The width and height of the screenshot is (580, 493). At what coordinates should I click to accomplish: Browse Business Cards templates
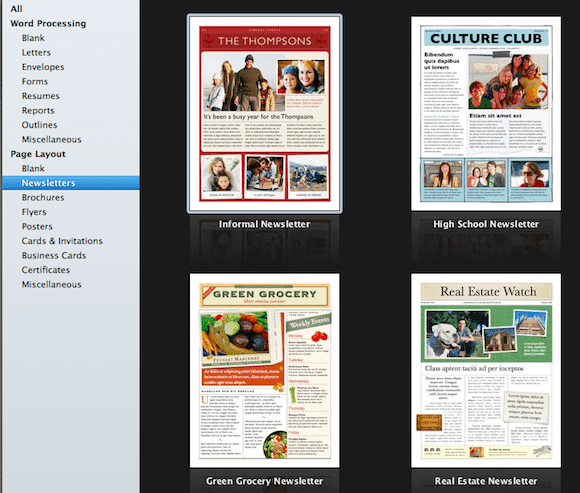[54, 255]
